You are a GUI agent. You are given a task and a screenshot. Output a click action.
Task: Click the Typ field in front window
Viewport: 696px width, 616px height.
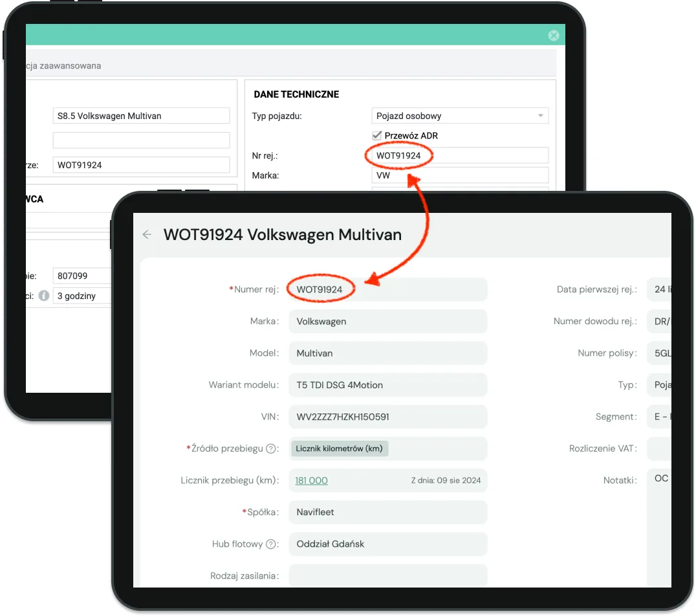pos(659,385)
